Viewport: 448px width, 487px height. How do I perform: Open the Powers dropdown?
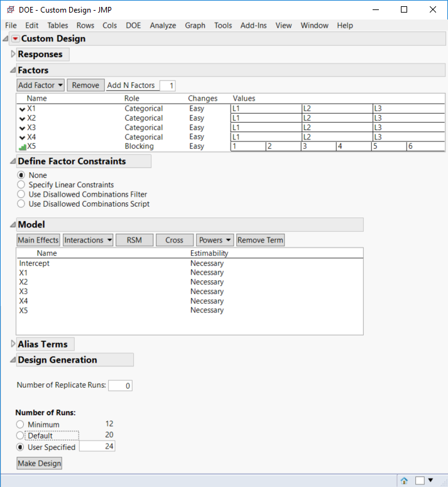[214, 240]
